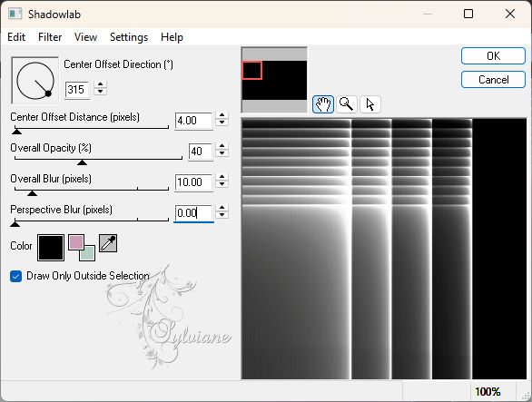532x402 pixels.
Task: Toggle Draw Only Outside Selection checkbox
Action: pos(16,276)
